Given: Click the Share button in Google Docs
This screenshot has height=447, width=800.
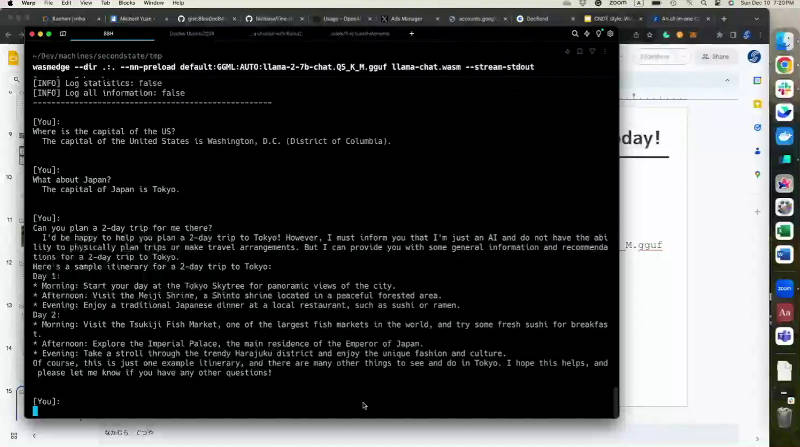Looking at the screenshot, I should tap(715, 57).
